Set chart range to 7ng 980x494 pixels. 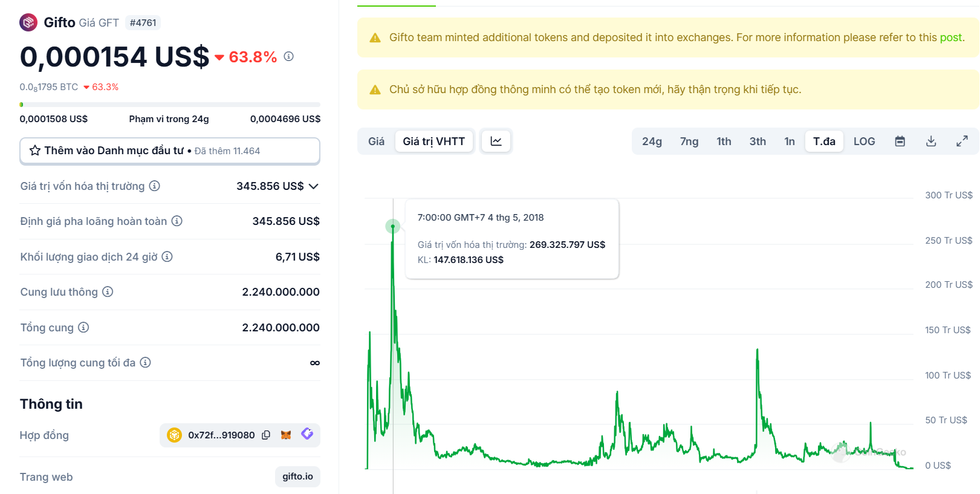[x=689, y=141]
